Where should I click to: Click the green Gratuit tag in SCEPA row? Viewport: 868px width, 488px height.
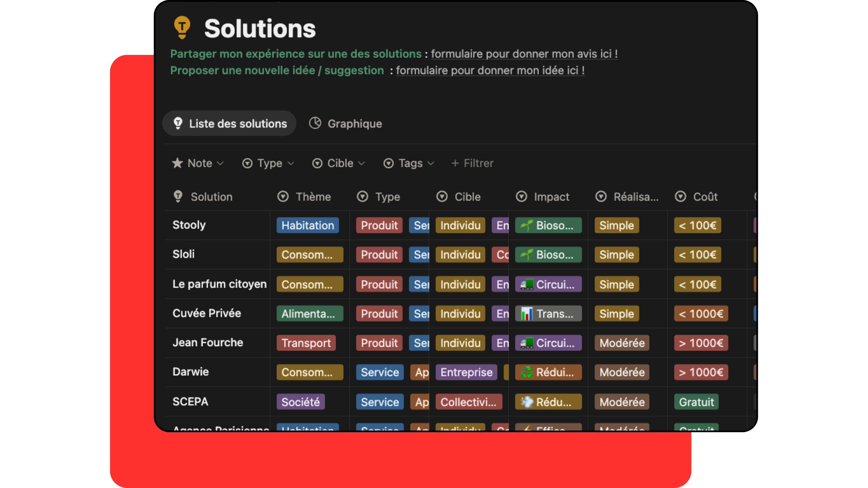pyautogui.click(x=696, y=402)
